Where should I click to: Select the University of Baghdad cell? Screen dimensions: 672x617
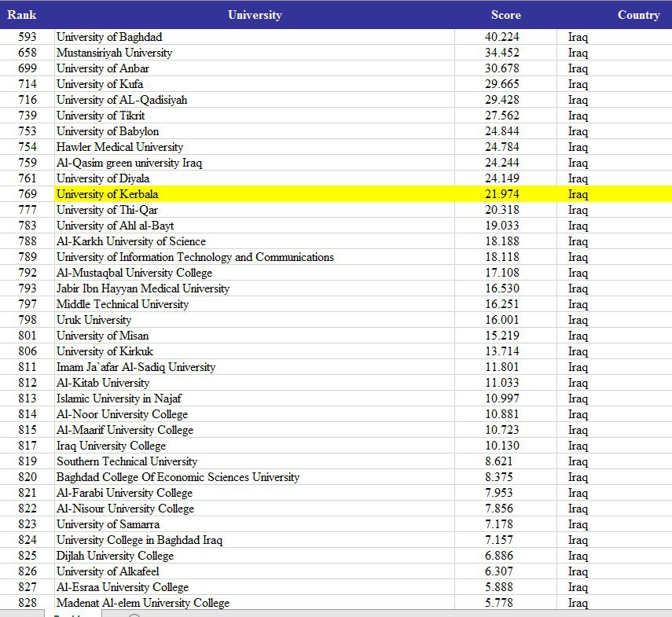[x=255, y=37]
